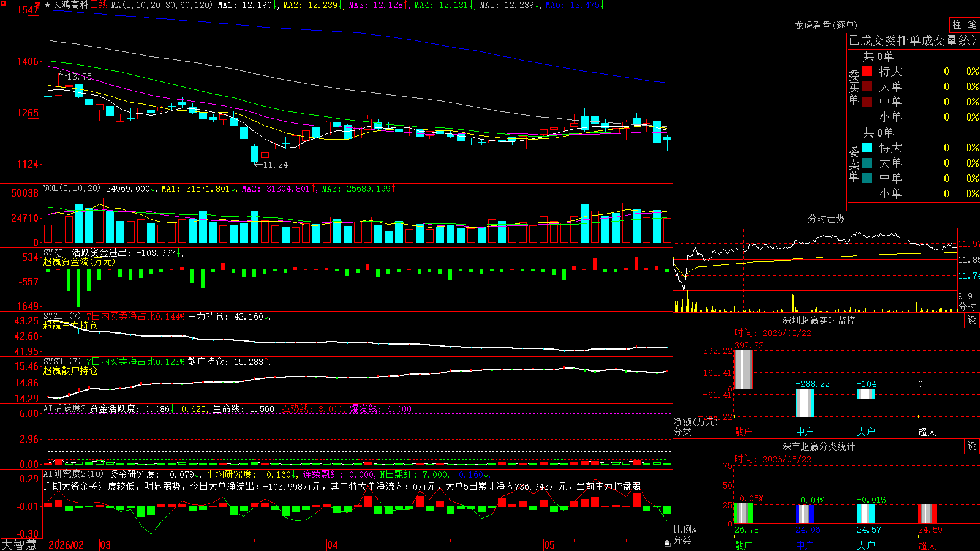Click the 深圳超赢实时监控 panel title
Screen dimensions: 980x551
point(818,320)
